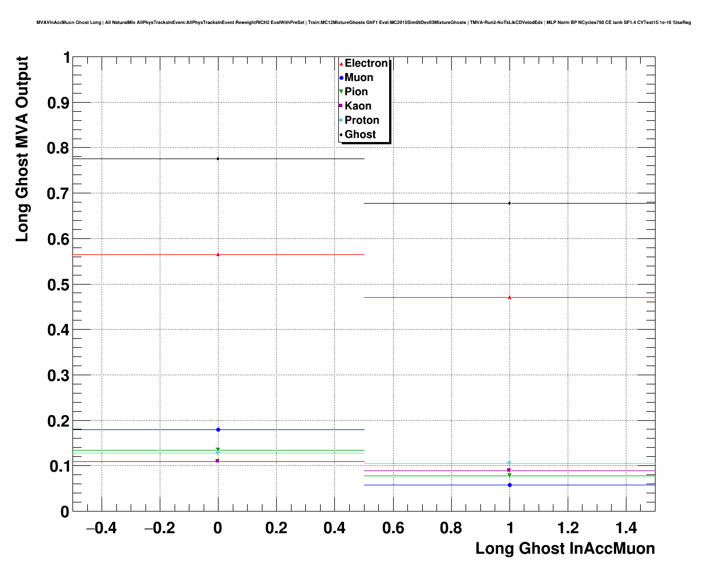Click the x-axis tick label 0.8
This screenshot has width=728, height=568.
451,528
